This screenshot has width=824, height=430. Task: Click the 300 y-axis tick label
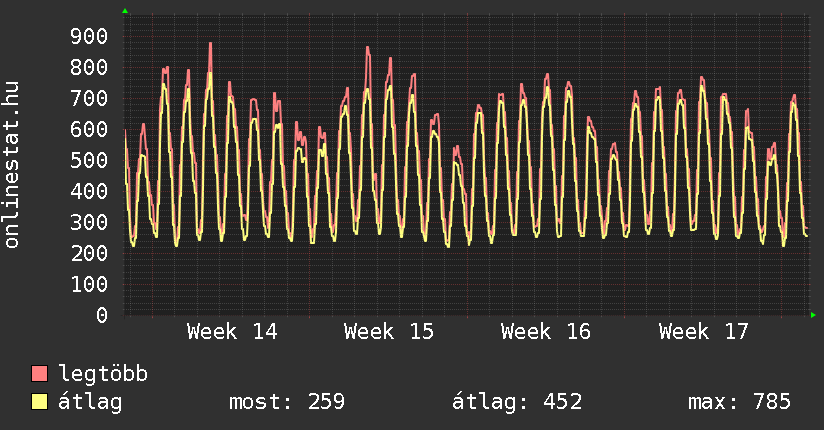88,223
